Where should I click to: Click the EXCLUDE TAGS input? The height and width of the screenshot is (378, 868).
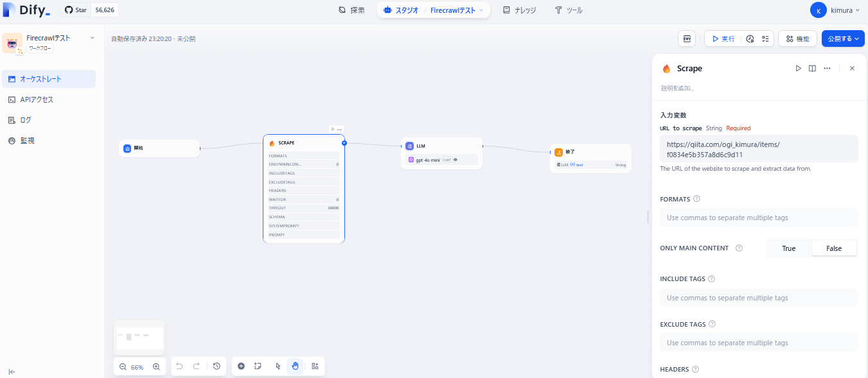(759, 343)
